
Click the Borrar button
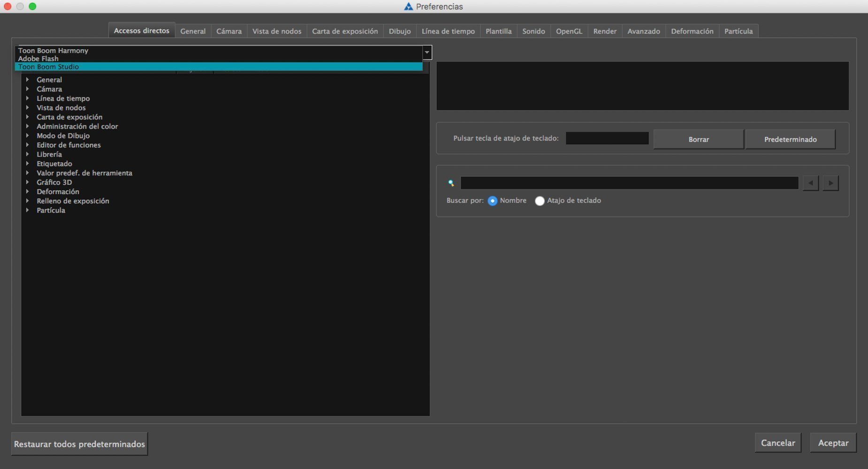tap(699, 139)
